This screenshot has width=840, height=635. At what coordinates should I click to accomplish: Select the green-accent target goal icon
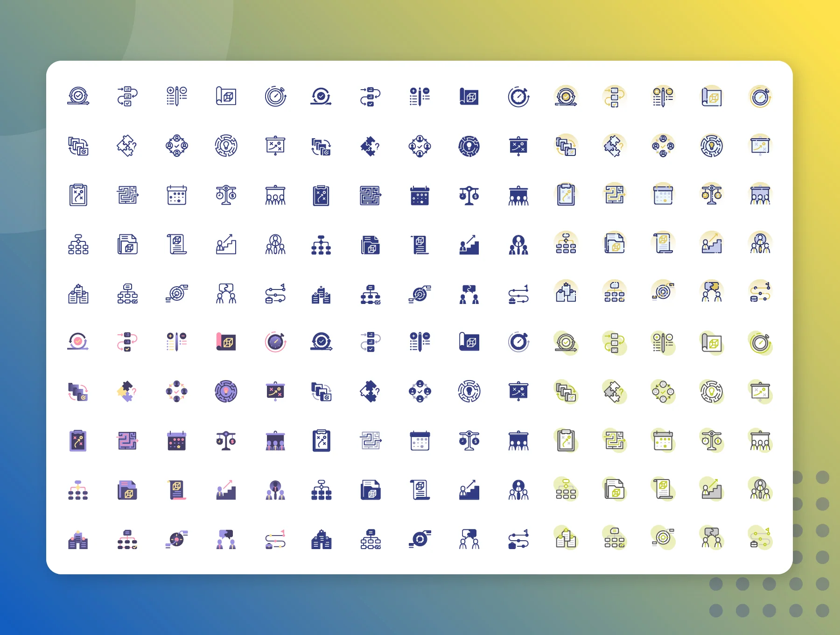(x=664, y=538)
